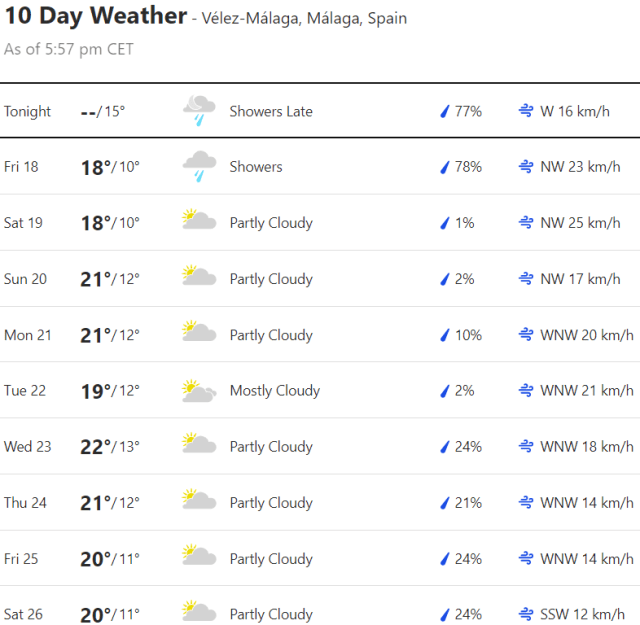640x625 pixels.
Task: Expand the Sun 20 forecast details
Action: click(320, 279)
